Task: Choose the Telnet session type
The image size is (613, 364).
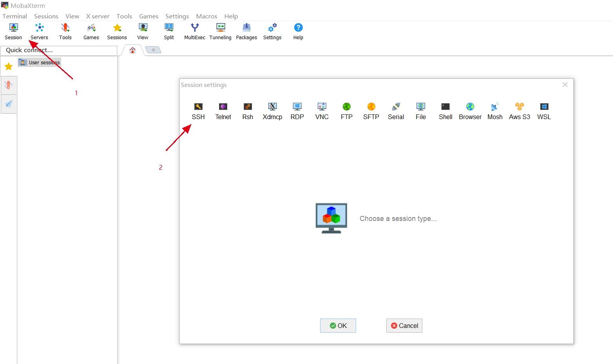Action: click(223, 111)
